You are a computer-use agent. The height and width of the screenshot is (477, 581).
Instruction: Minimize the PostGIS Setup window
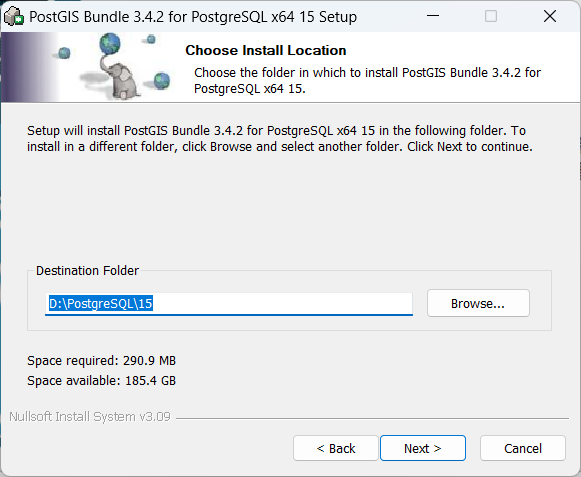click(432, 16)
